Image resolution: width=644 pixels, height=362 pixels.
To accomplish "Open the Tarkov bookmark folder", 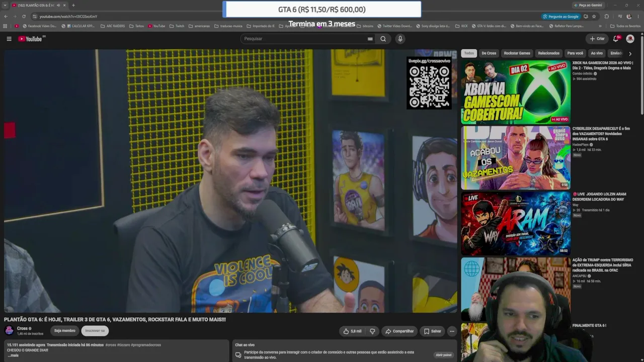I will click(x=136, y=26).
